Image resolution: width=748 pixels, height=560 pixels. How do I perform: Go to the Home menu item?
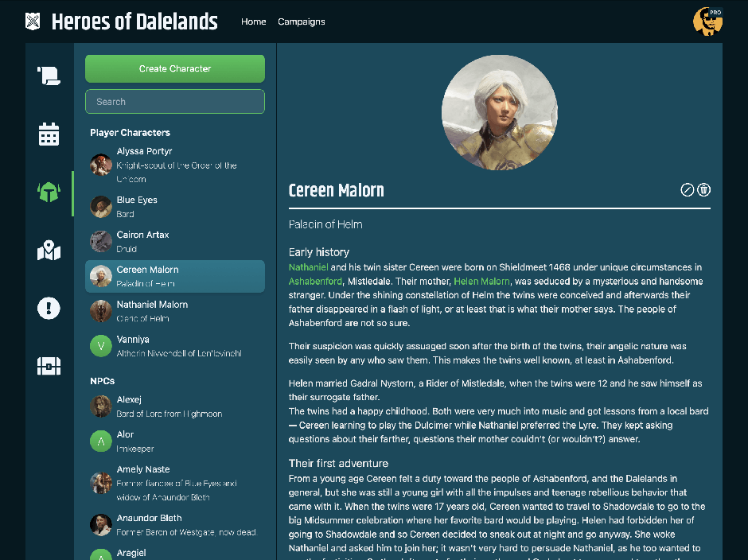[x=253, y=21]
